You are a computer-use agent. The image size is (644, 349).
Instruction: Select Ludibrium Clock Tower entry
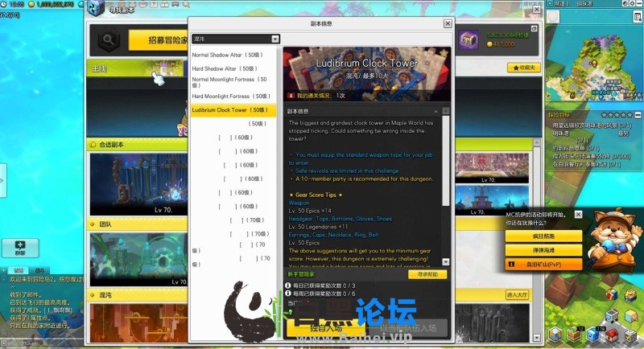[x=233, y=110]
